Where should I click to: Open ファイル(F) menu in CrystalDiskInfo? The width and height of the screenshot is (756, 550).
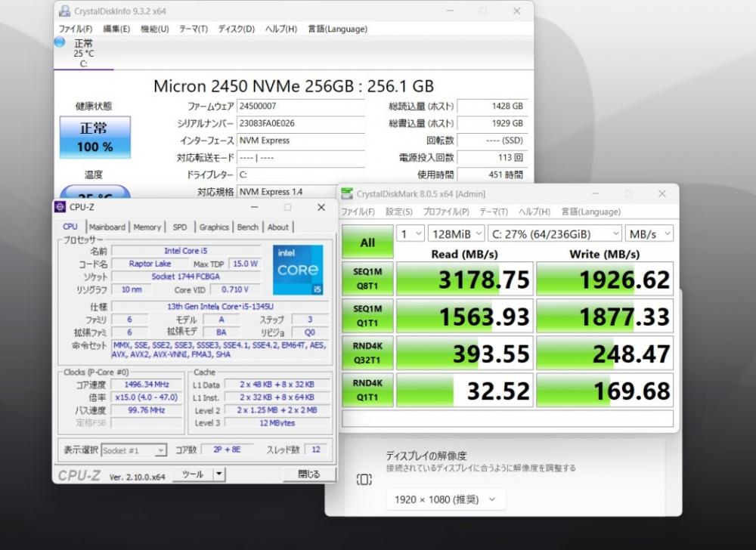tap(75, 29)
